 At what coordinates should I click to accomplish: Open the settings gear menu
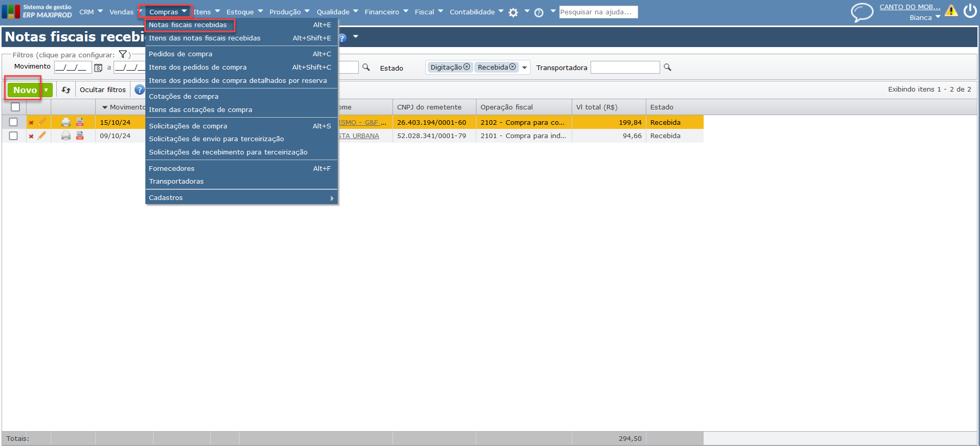click(x=513, y=13)
